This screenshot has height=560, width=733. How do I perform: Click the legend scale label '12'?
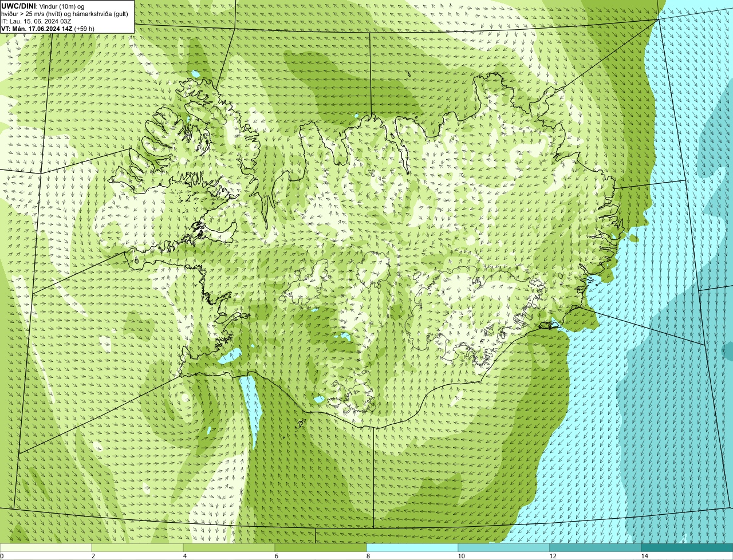click(553, 556)
